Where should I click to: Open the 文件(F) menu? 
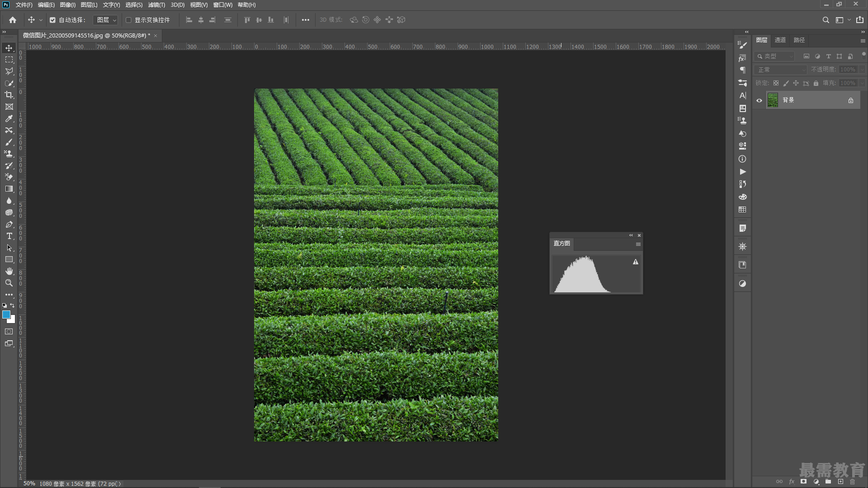pos(24,5)
